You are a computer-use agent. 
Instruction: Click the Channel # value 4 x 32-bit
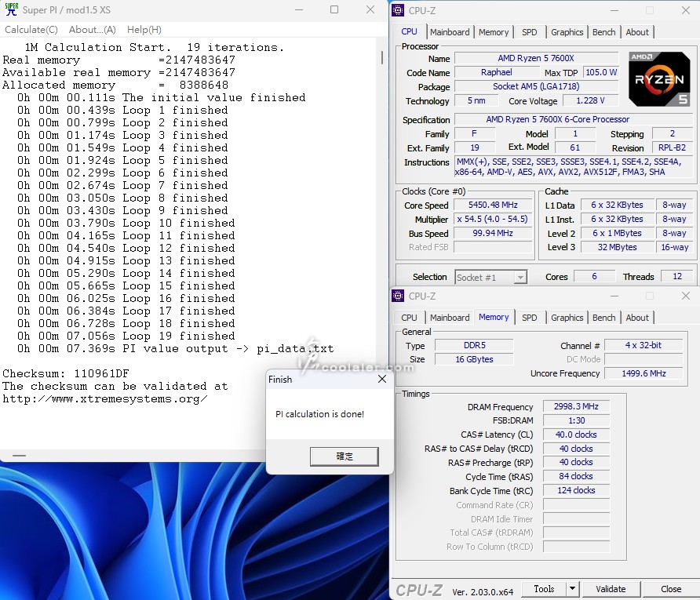click(x=643, y=345)
